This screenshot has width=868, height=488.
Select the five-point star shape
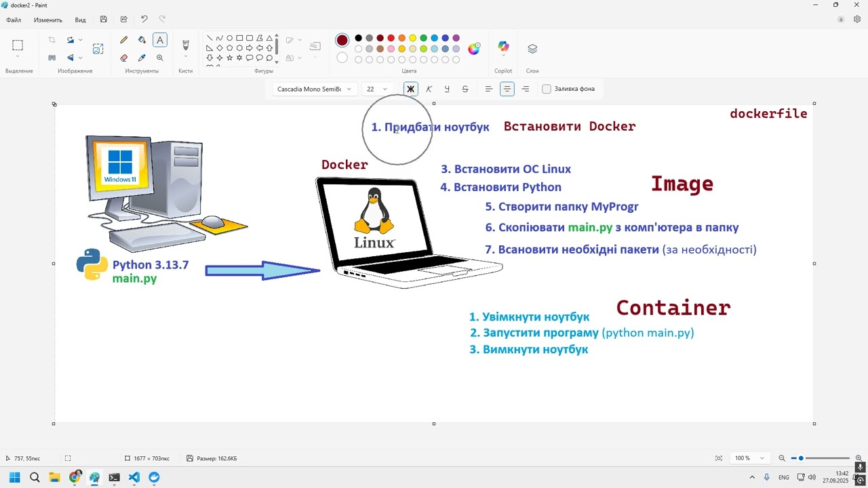pos(229,58)
